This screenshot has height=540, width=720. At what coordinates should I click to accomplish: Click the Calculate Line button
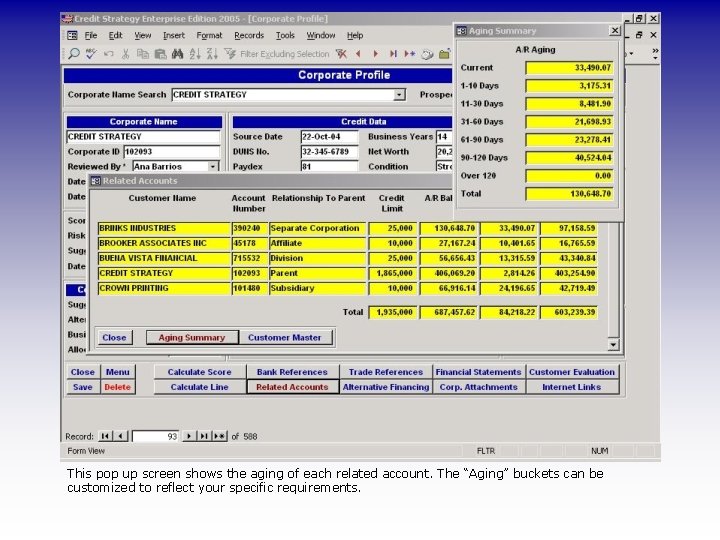(199, 387)
